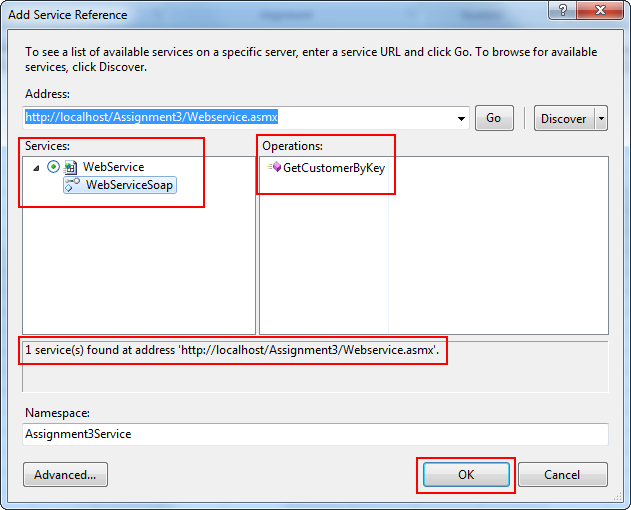Open the Advanced settings dialog
631x510 pixels.
65,475
